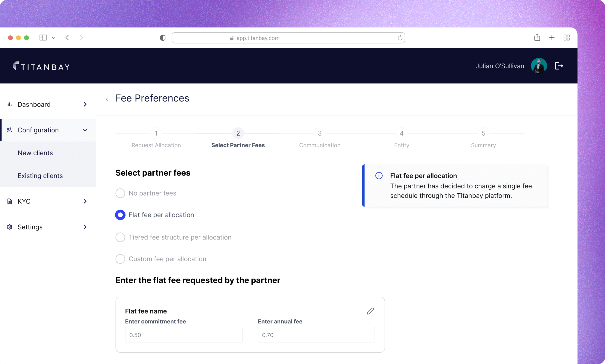Image resolution: width=605 pixels, height=364 pixels.
Task: Select the No partner fees radio option
Action: [x=120, y=193]
